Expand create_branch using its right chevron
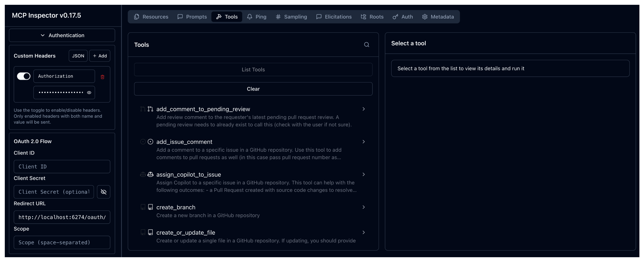Screen dimensions: 644x262 click(364, 207)
